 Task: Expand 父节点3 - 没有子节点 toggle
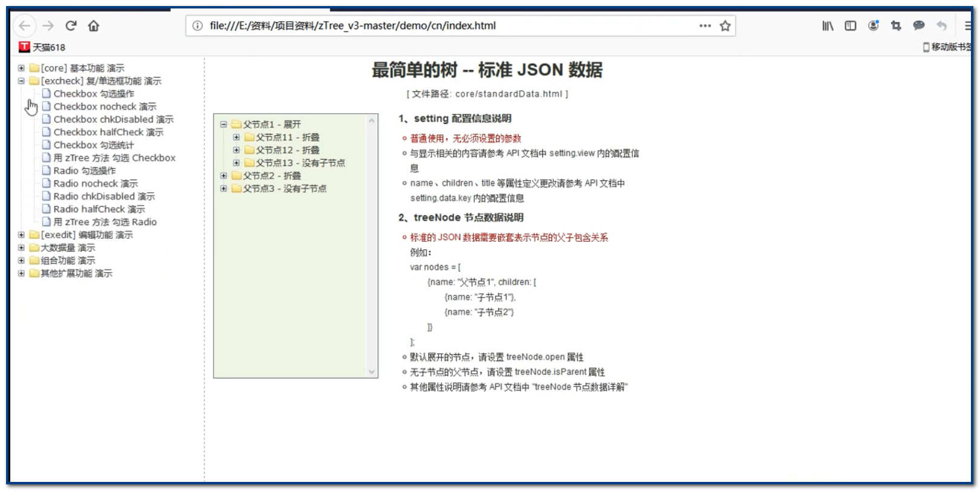pyautogui.click(x=223, y=189)
